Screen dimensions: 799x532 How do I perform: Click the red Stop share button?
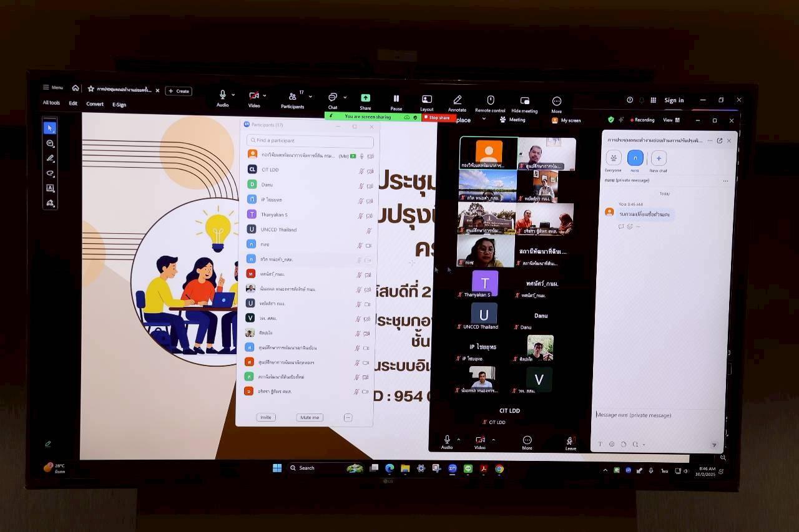click(438, 117)
